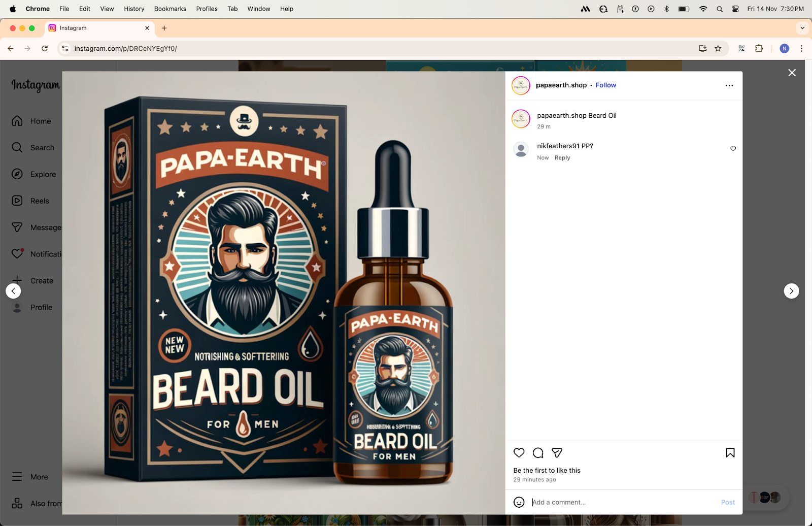Open Reels in Instagram sidebar
The width and height of the screenshot is (812, 526).
[x=30, y=201]
